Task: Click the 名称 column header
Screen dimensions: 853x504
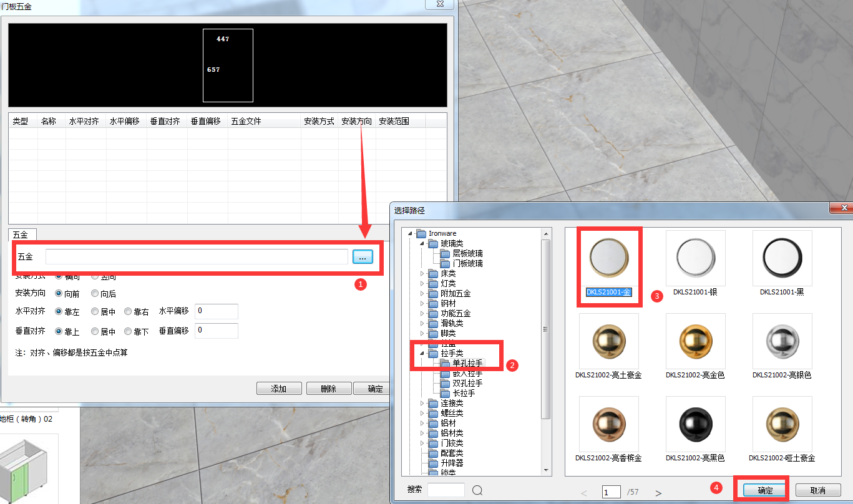Action: click(x=51, y=121)
